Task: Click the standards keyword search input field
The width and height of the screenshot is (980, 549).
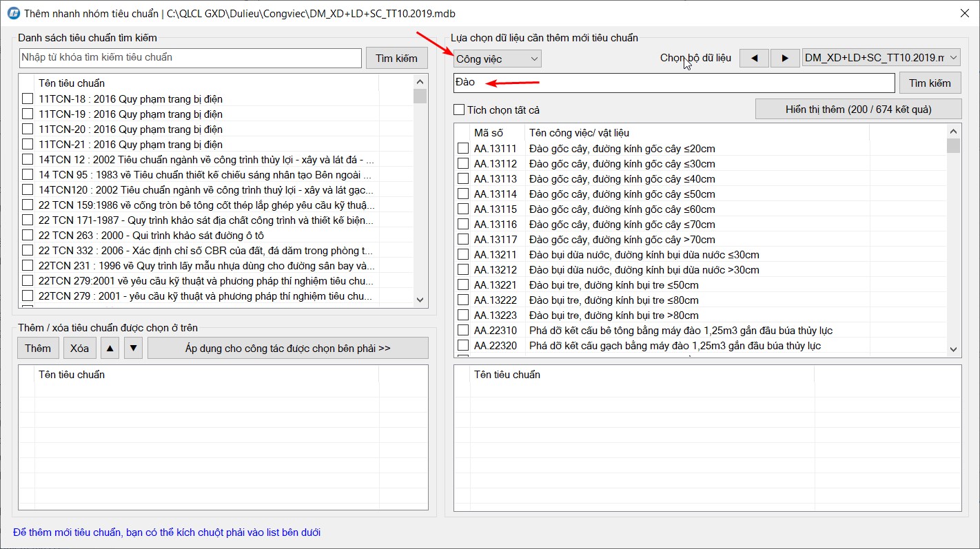Action: tap(190, 58)
